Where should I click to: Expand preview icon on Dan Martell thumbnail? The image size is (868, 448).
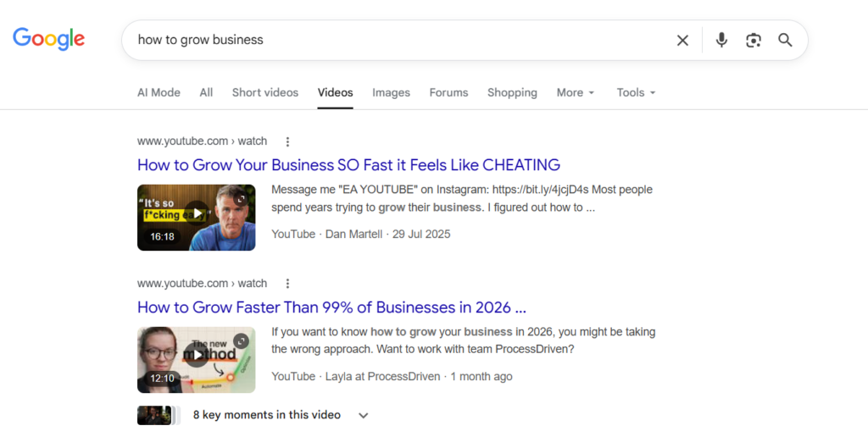coord(241,199)
